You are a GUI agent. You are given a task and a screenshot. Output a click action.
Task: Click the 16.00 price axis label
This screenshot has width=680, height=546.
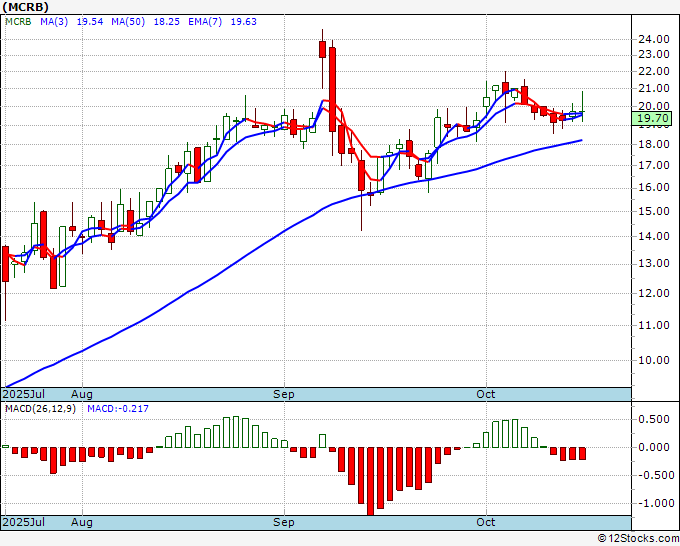654,187
